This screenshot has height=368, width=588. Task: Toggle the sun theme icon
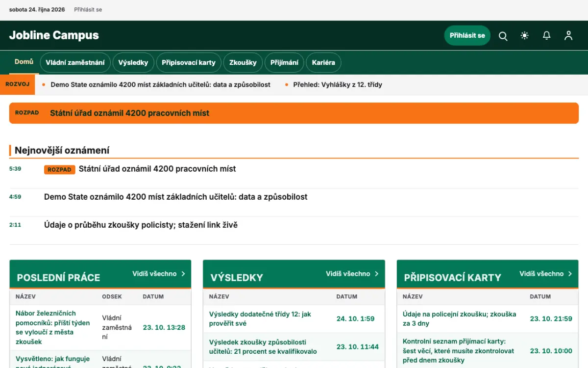[525, 36]
